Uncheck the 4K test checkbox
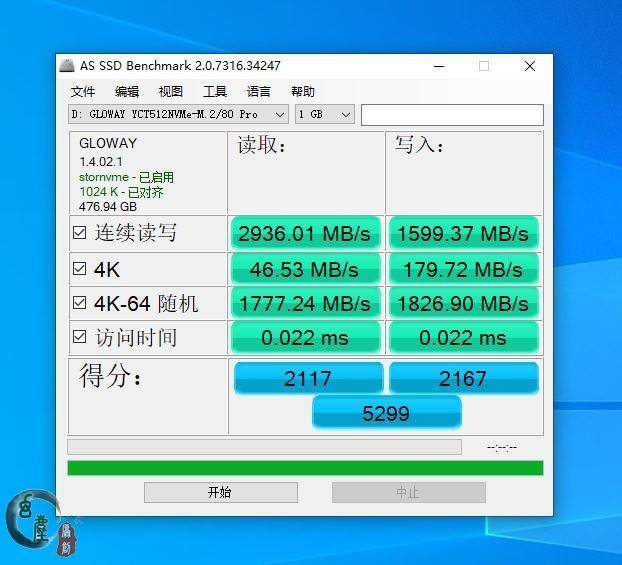 tap(79, 269)
